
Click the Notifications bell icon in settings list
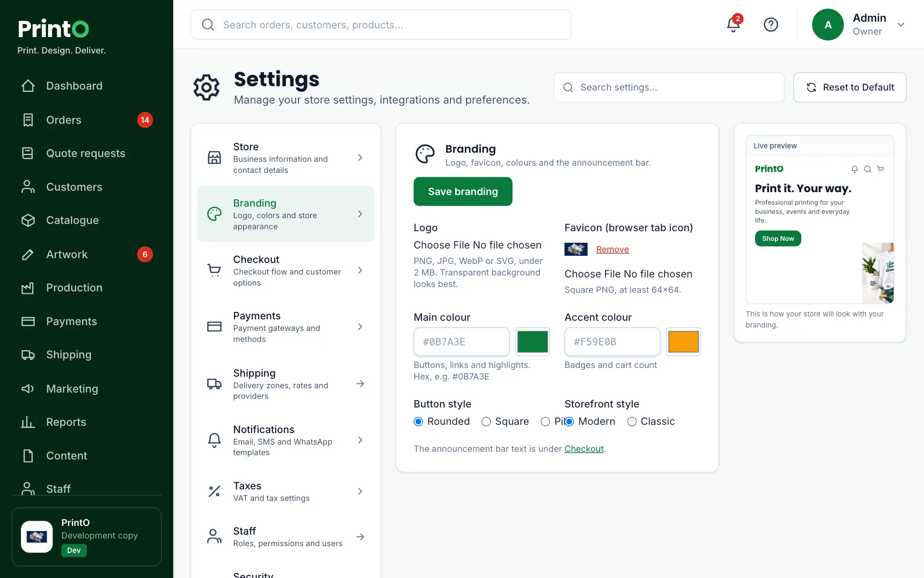point(214,440)
